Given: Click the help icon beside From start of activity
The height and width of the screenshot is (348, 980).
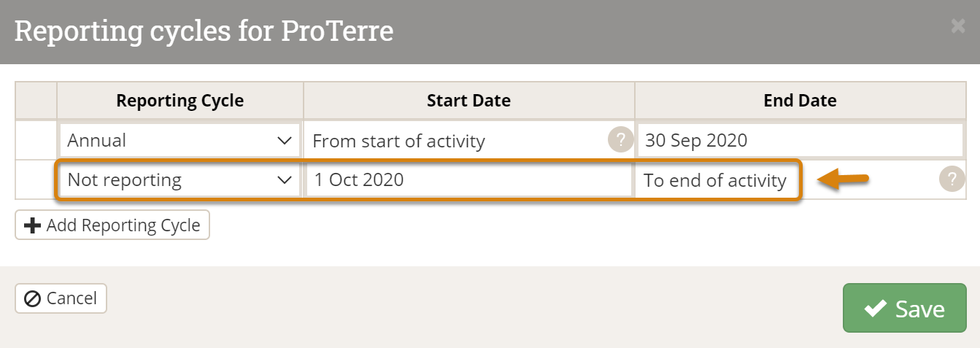Looking at the screenshot, I should (620, 140).
